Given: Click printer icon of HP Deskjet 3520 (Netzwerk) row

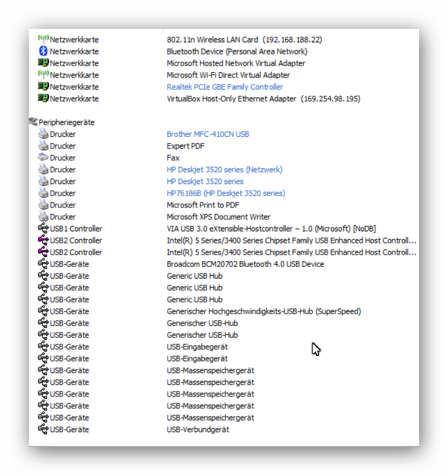Looking at the screenshot, I should coord(43,169).
